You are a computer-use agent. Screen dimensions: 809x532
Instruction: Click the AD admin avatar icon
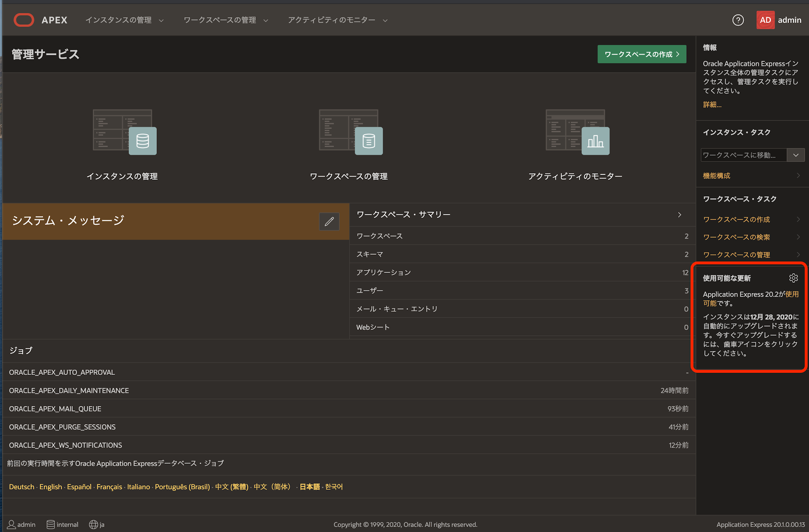pyautogui.click(x=765, y=20)
